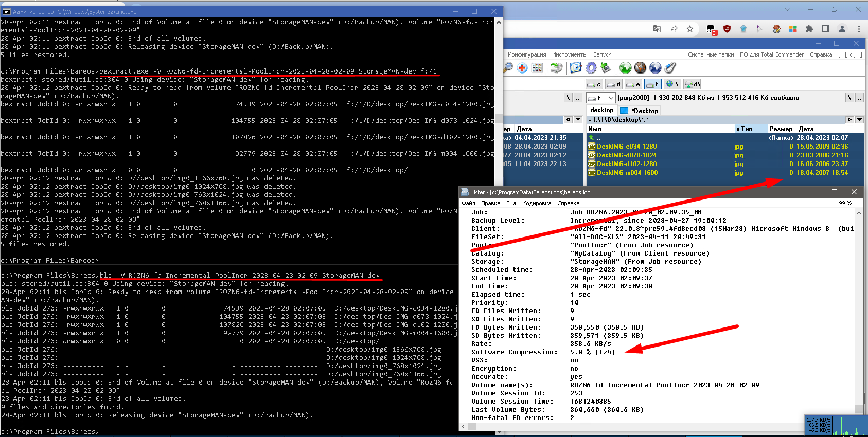
Task: Click the red cross toolbar icon
Action: click(x=522, y=68)
